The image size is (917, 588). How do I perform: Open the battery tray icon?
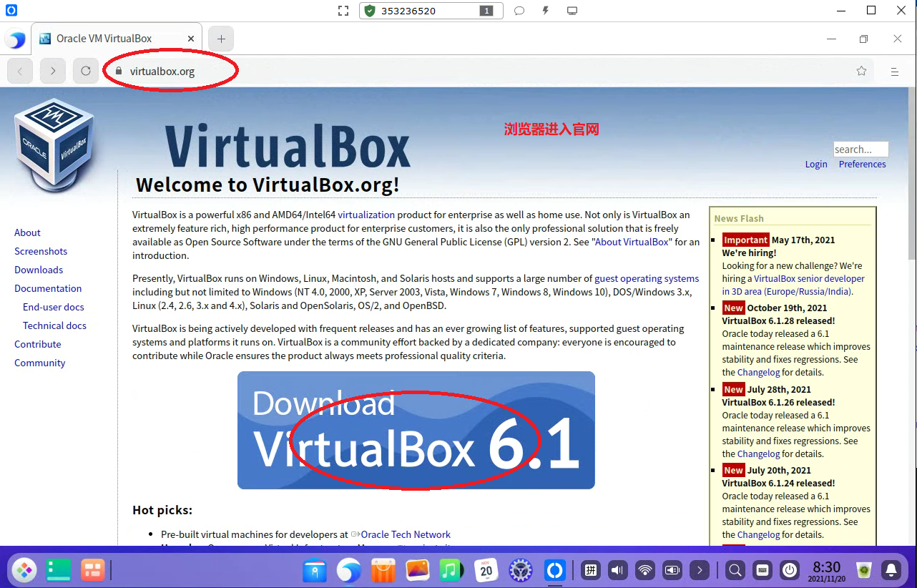tap(672, 570)
